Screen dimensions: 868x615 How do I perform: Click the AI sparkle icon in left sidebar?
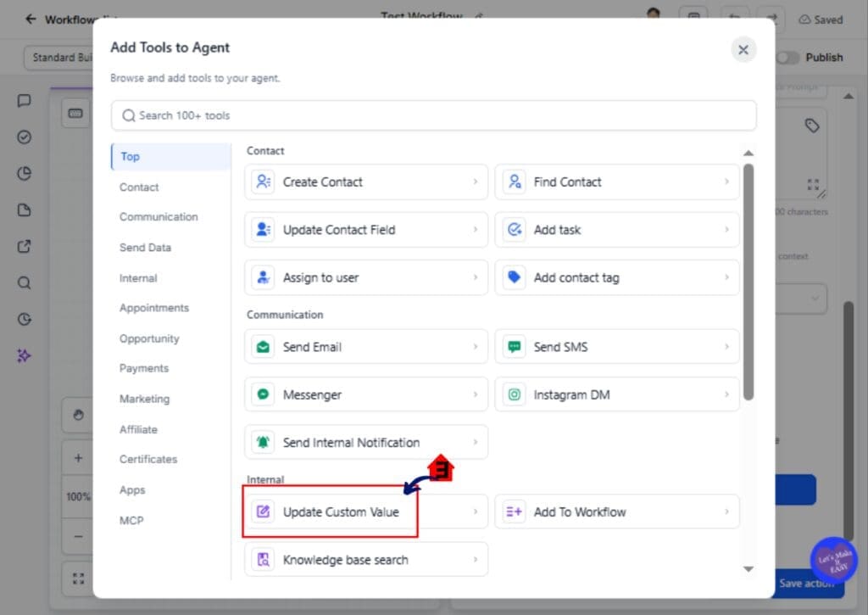(x=24, y=355)
